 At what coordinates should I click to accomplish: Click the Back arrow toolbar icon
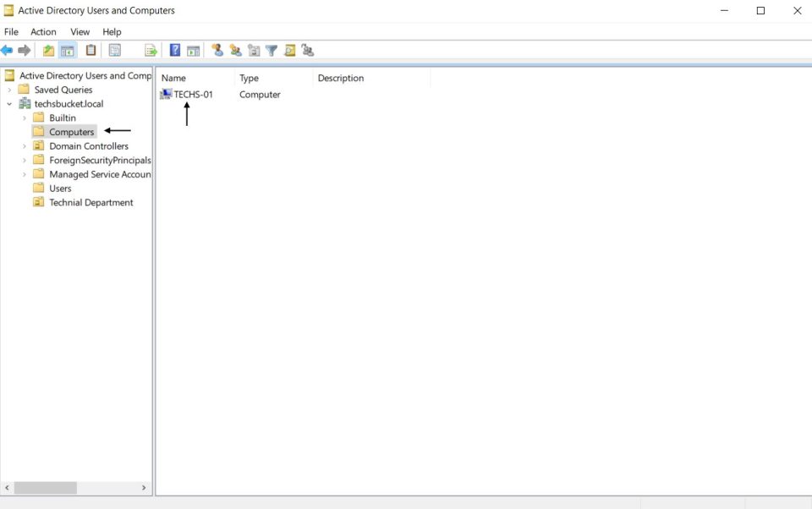[7, 50]
